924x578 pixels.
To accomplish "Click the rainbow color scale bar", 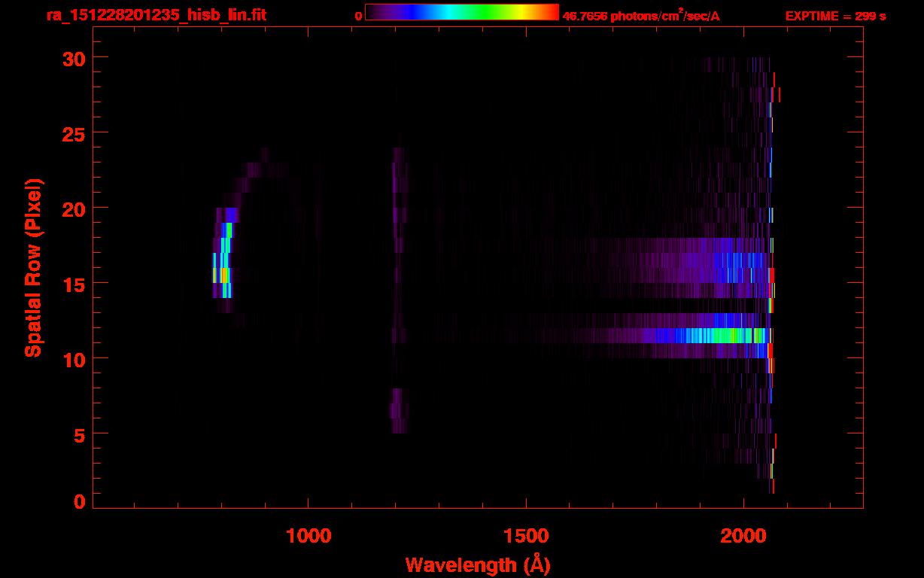I will click(462, 12).
